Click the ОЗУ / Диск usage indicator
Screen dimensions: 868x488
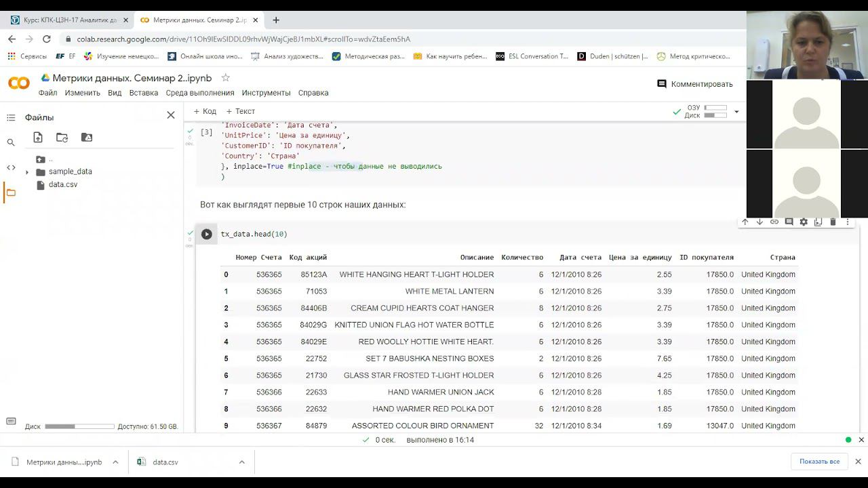705,112
